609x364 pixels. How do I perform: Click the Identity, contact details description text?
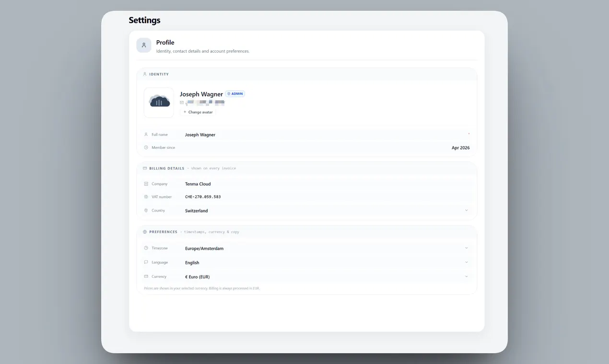click(x=203, y=51)
